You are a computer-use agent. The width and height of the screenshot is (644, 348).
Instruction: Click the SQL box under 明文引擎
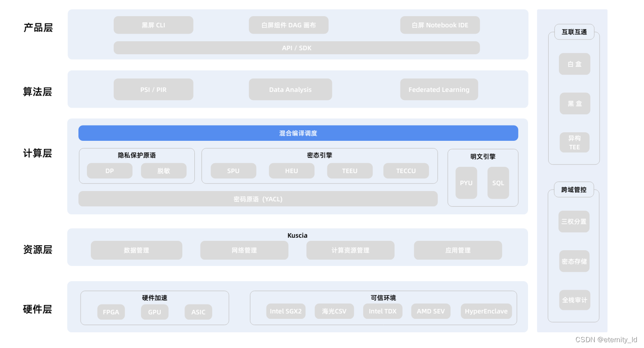(498, 183)
